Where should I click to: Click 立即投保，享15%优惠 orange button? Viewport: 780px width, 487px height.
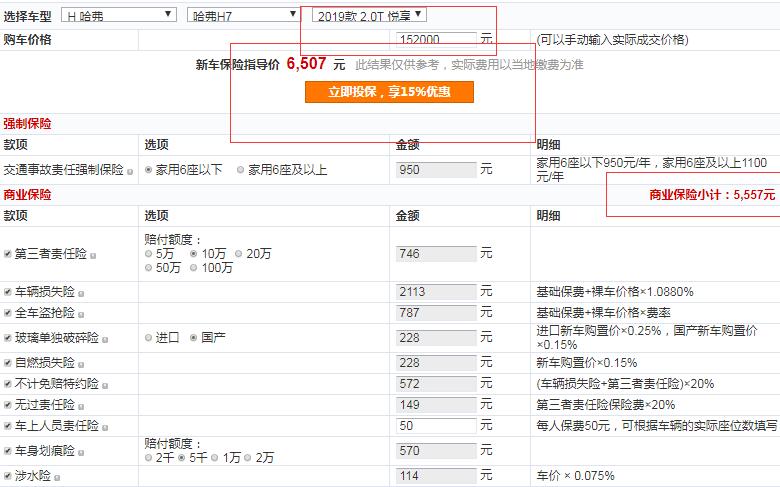coord(389,92)
